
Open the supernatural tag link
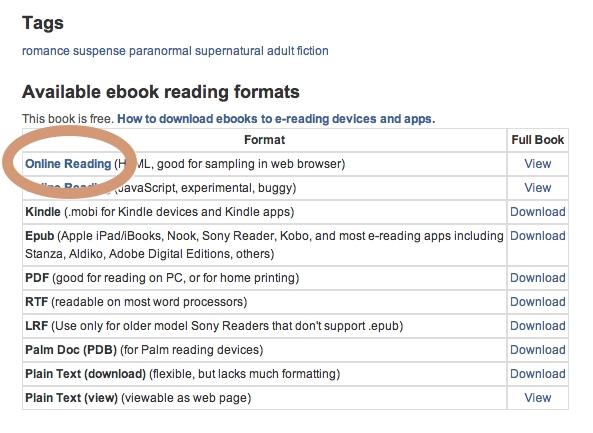229,51
